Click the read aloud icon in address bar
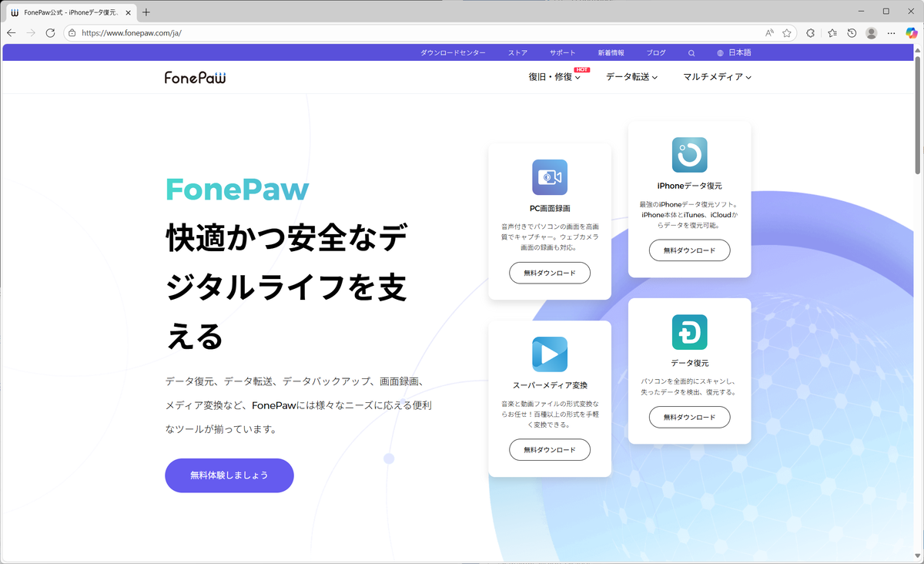This screenshot has width=924, height=564. pyautogui.click(x=769, y=33)
